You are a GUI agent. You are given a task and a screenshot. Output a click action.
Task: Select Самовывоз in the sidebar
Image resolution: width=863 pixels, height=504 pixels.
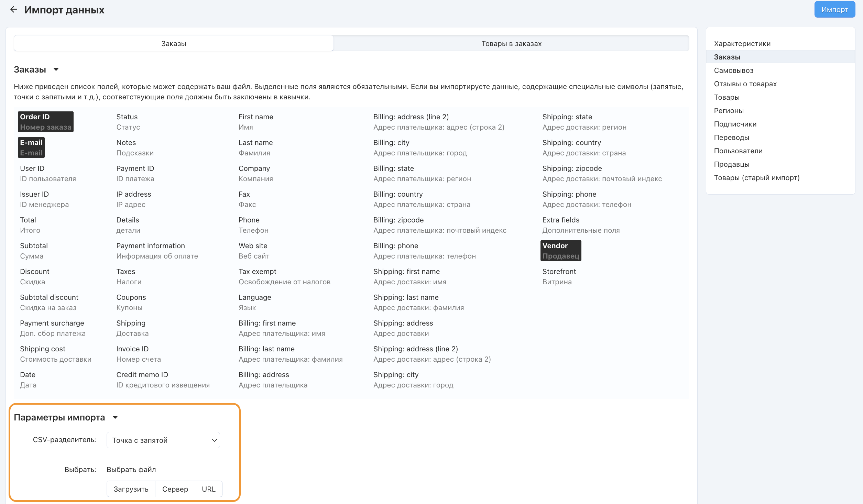click(733, 70)
